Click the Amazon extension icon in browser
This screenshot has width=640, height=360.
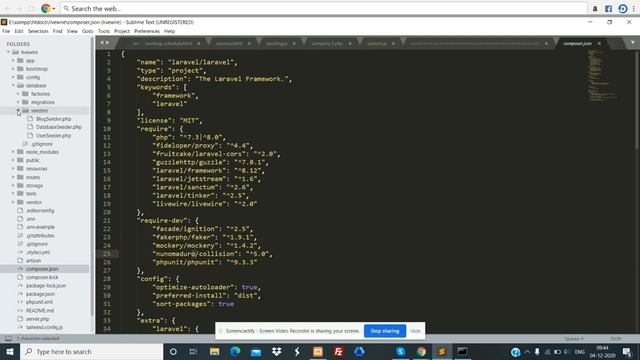pos(595,9)
